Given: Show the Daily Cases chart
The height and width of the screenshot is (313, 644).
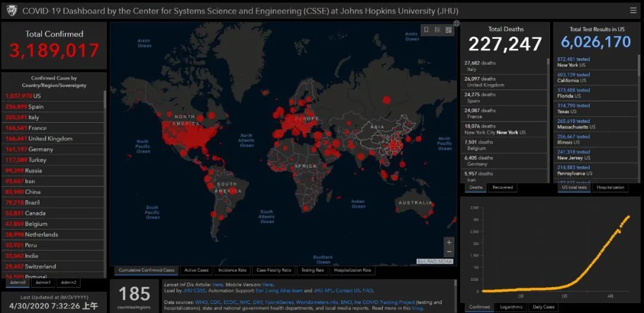Looking at the screenshot, I should point(543,307).
